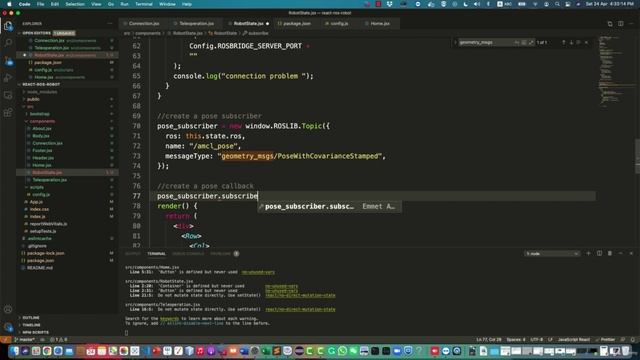Click JavaScript React language mode in status bar
Screen dimensions: 640x360
573,340
